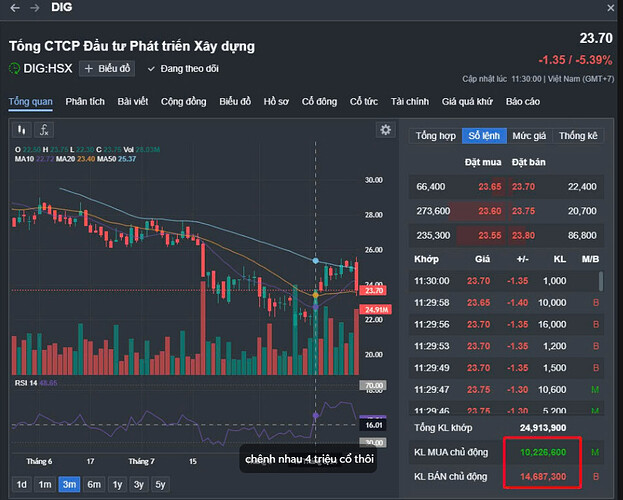Click the 23.65 best bid price

(x=489, y=187)
